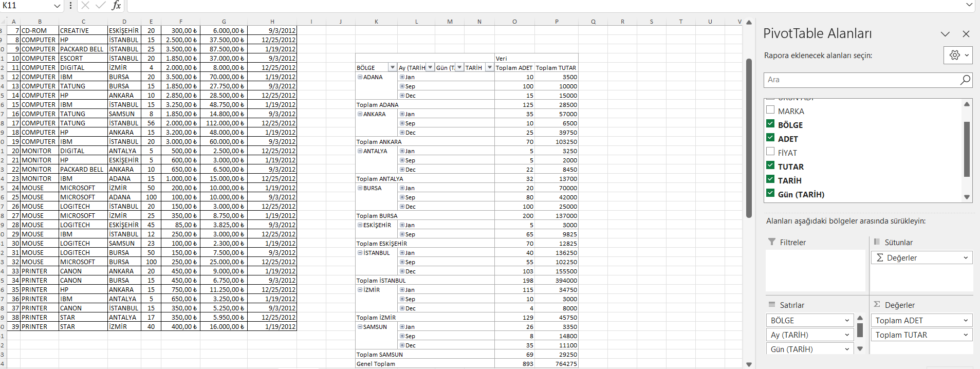Collapse the ANKARA group in pivot table
This screenshot has height=369, width=980.
coord(360,114)
